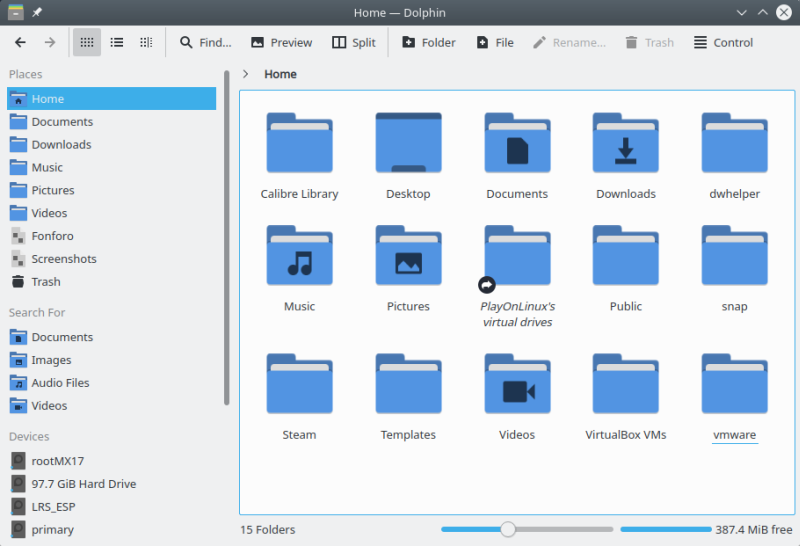This screenshot has height=546, width=800.
Task: Switch to Details view mode
Action: pos(146,43)
